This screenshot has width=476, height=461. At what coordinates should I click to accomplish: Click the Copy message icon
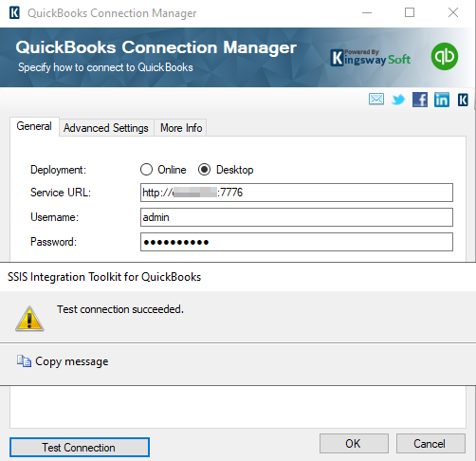(x=24, y=361)
